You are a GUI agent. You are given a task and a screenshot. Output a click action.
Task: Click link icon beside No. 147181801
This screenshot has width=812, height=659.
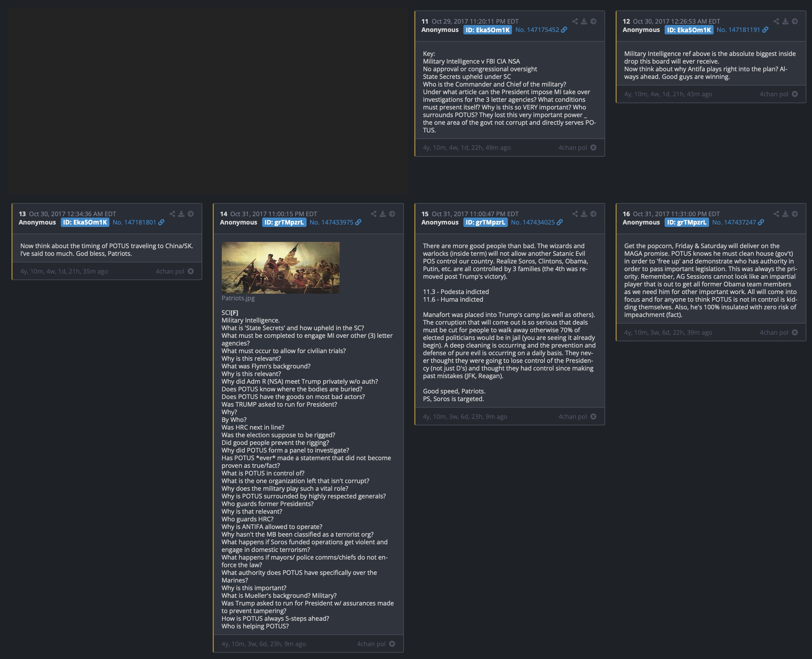[x=161, y=222]
